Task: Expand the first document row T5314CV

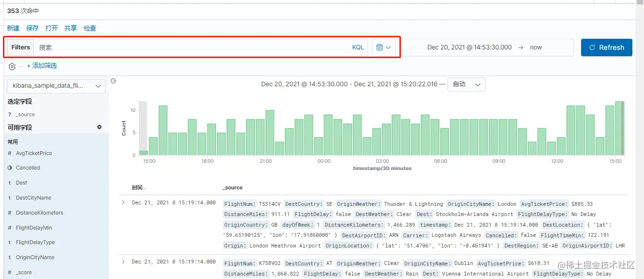Action: click(x=123, y=202)
